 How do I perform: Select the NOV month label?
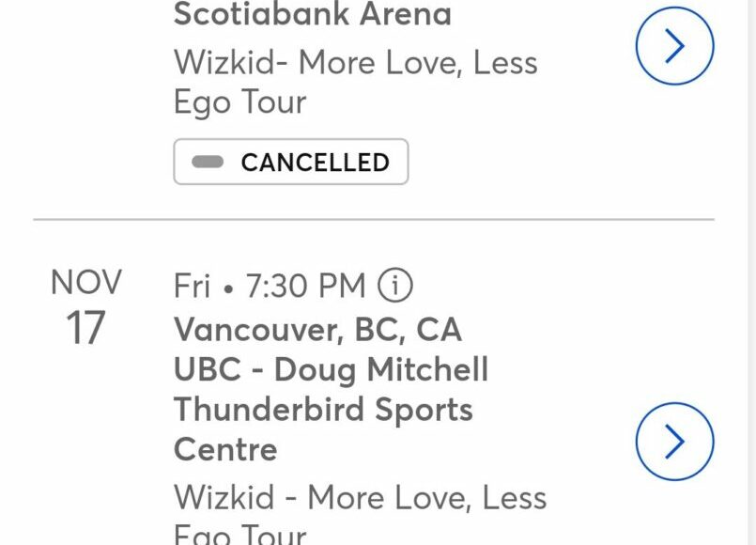[86, 282]
